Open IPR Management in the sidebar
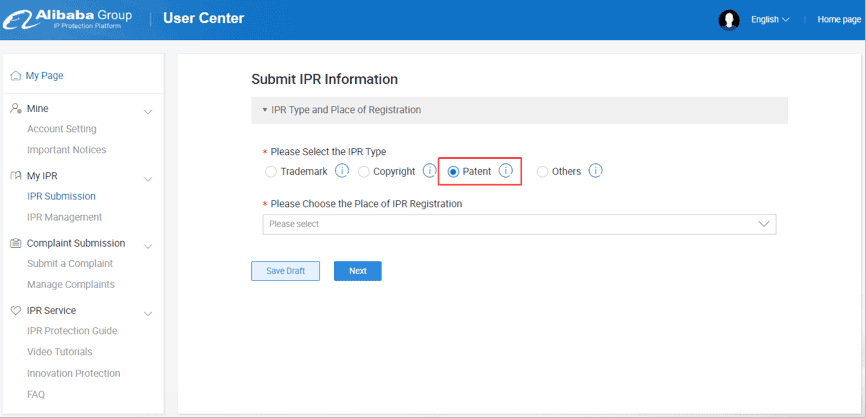This screenshot has width=866, height=418. [64, 217]
